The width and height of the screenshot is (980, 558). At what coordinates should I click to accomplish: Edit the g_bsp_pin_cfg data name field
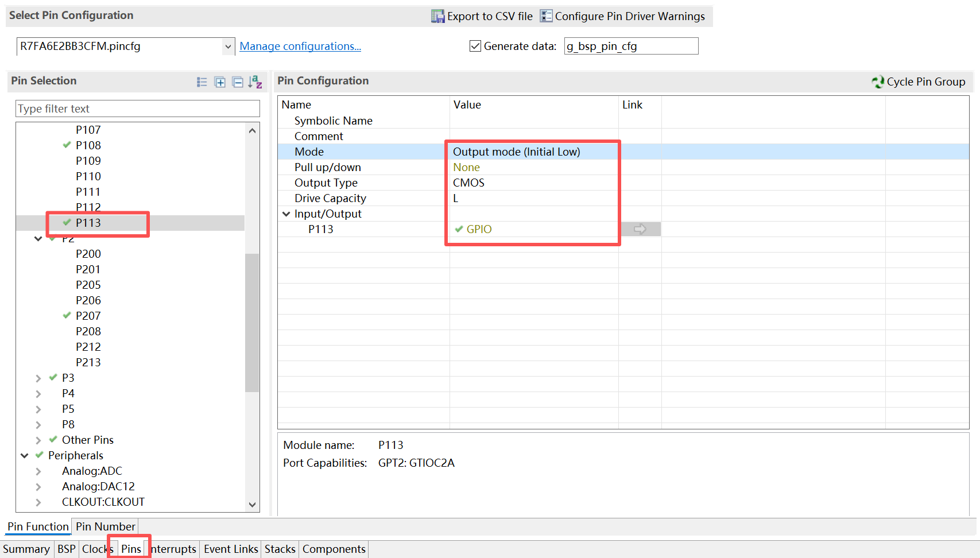[632, 46]
